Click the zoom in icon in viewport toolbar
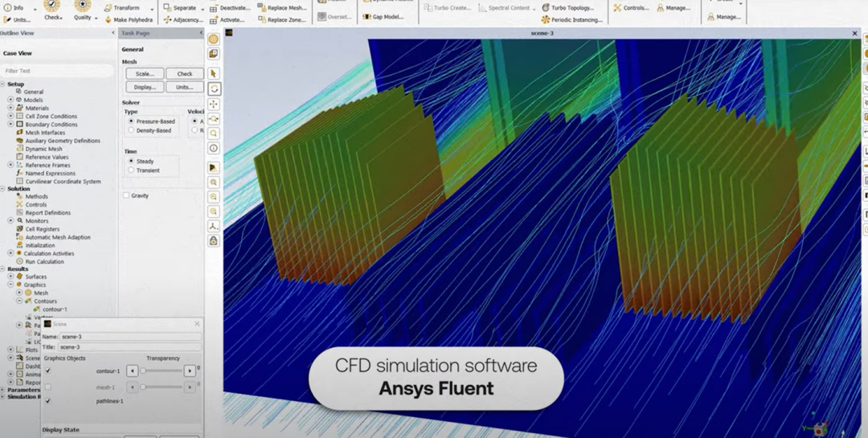868x438 pixels. tap(214, 197)
